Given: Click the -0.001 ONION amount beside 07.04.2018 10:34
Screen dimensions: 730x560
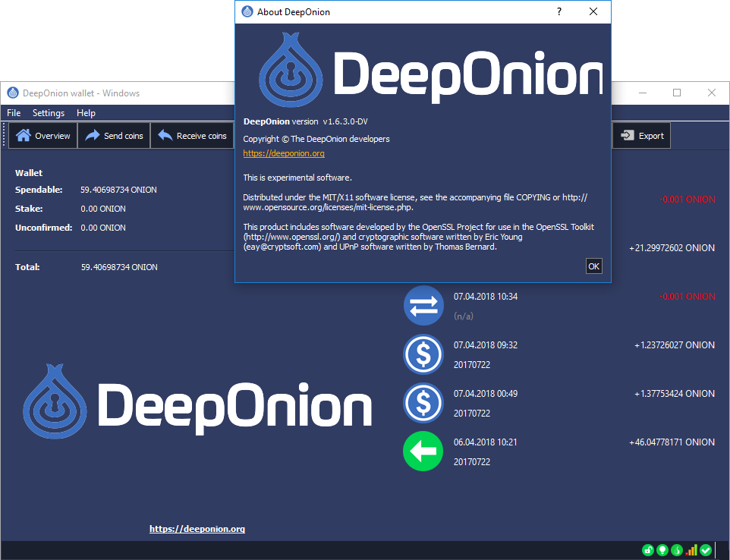Looking at the screenshot, I should coord(688,297).
